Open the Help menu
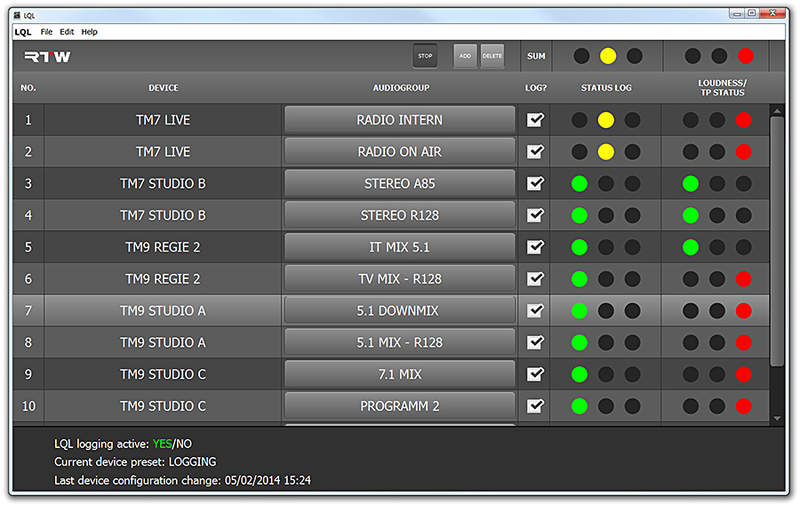800x505 pixels. tap(89, 32)
